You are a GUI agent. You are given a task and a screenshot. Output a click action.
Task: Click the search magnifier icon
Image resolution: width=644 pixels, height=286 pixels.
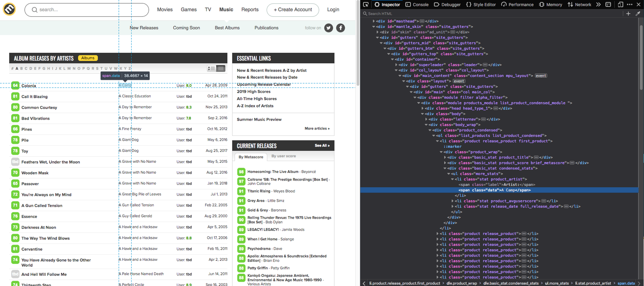[34, 10]
